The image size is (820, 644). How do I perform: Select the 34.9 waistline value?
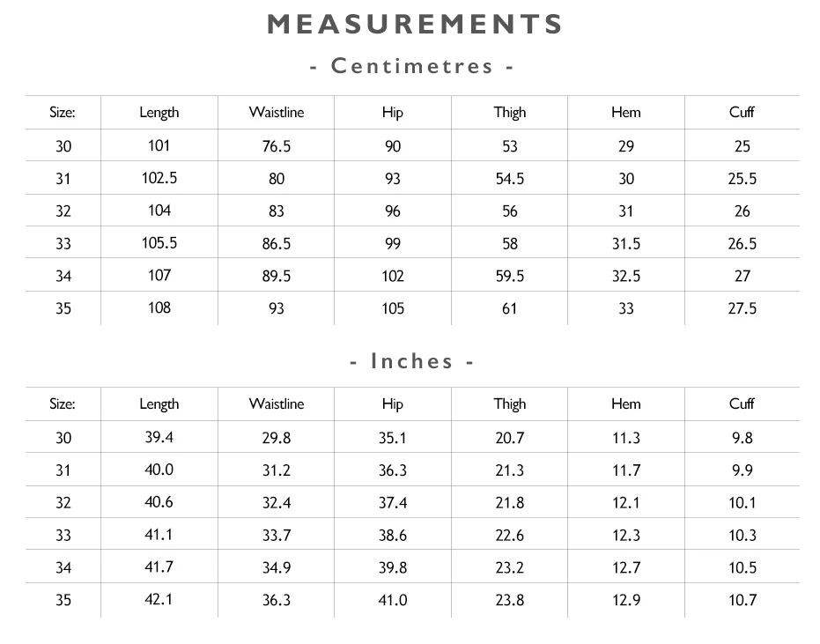(277, 567)
